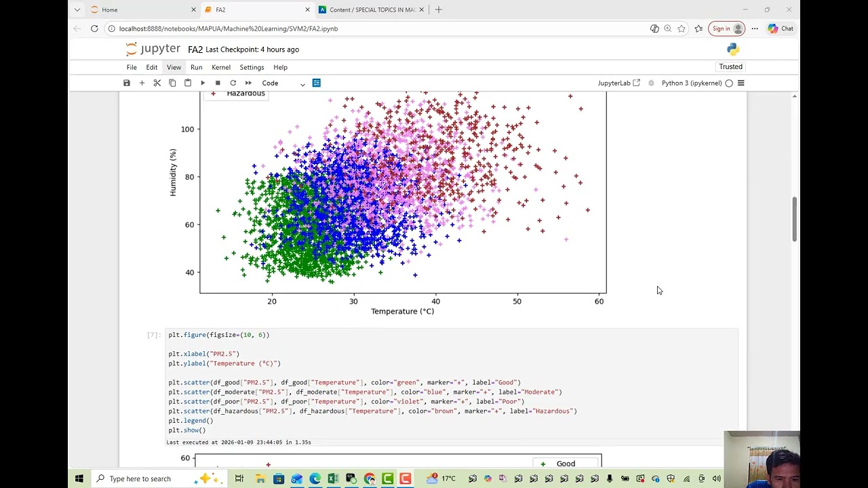Expand the browser tab search chevron
The image size is (868, 488).
pos(77,9)
